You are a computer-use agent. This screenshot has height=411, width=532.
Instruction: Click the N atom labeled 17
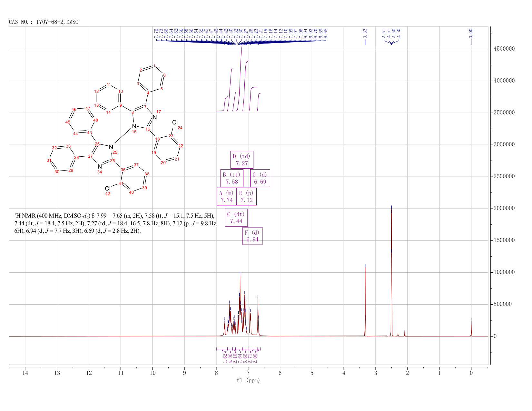[x=155, y=117]
